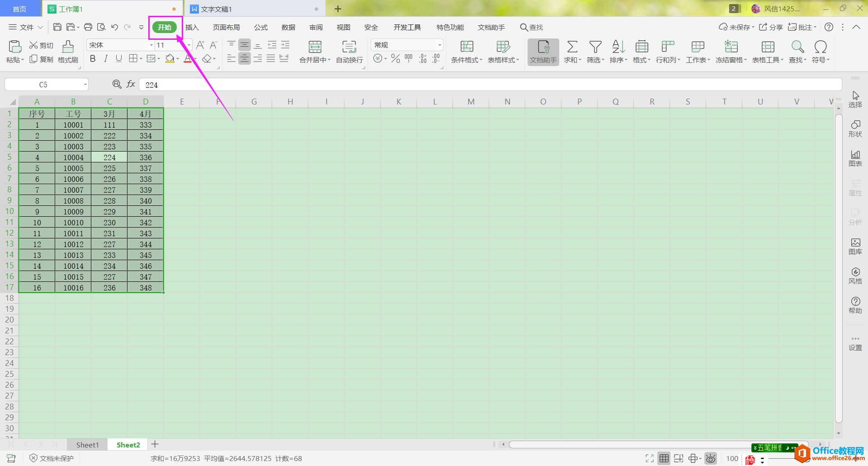Toggle bold formatting with B button
Image resolution: width=868 pixels, height=466 pixels.
[x=93, y=58]
